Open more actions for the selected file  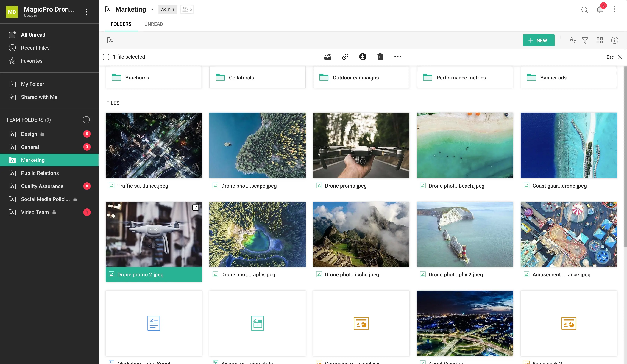tap(397, 57)
